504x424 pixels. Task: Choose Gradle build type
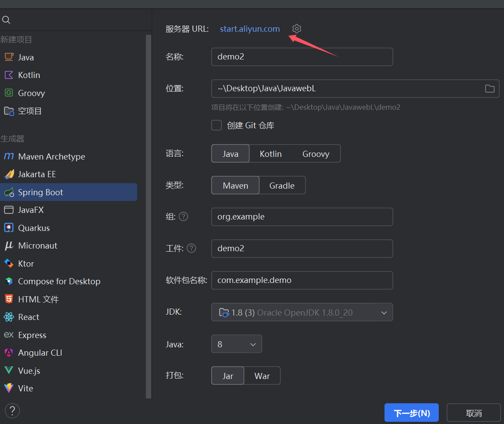(x=282, y=186)
